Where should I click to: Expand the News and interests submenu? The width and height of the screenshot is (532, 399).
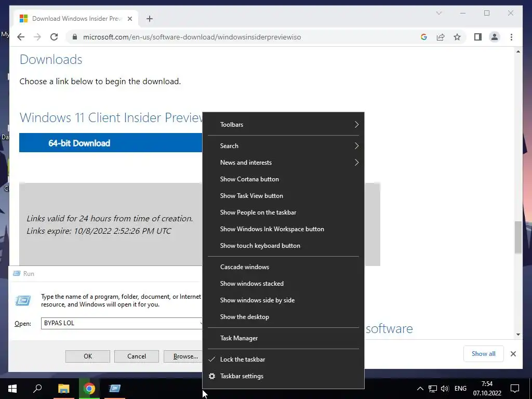click(x=283, y=163)
